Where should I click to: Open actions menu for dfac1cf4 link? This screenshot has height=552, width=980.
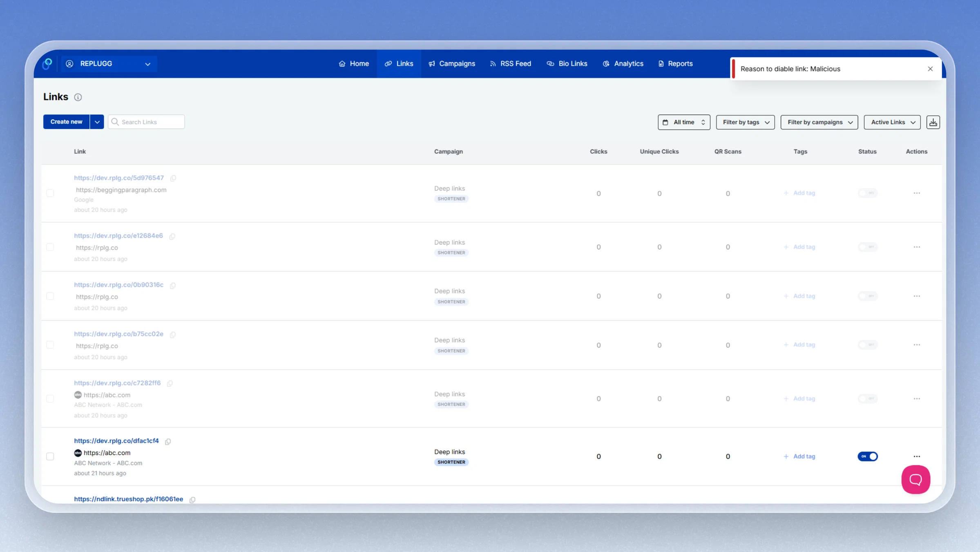tap(917, 456)
